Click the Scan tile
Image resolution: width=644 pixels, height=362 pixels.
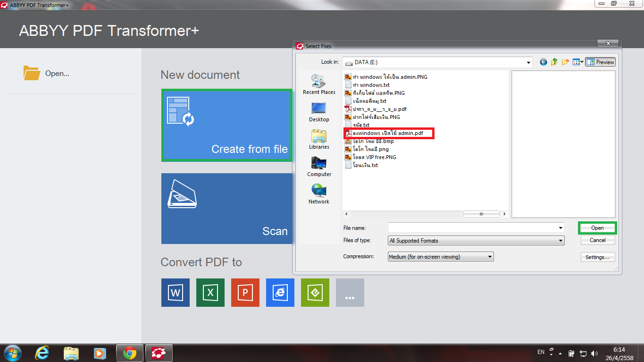pos(227,209)
